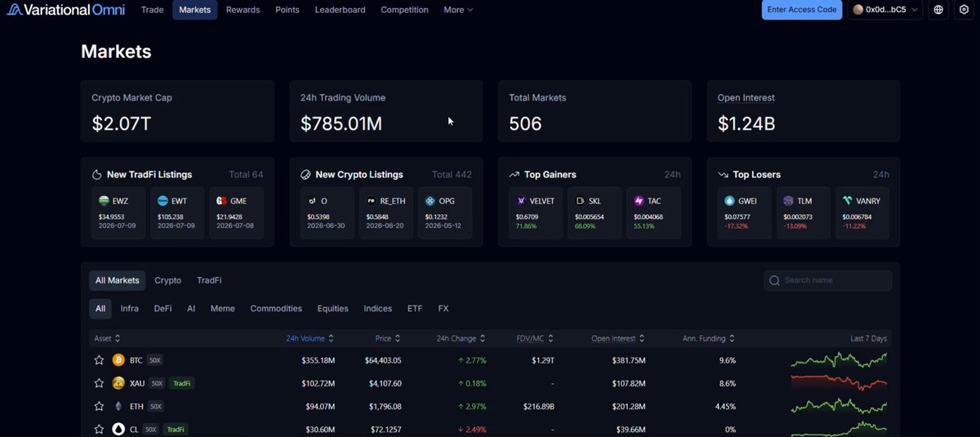
Task: Click the wallet avatar icon
Action: point(858,10)
